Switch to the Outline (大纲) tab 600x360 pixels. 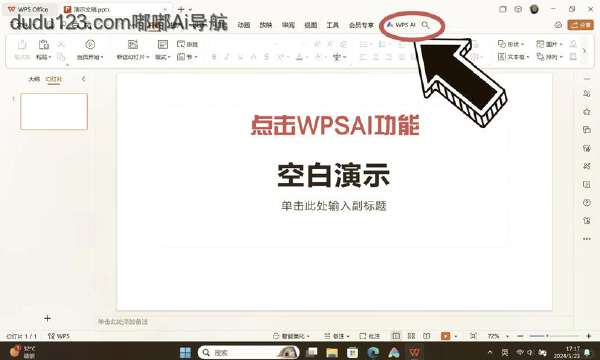tap(34, 79)
